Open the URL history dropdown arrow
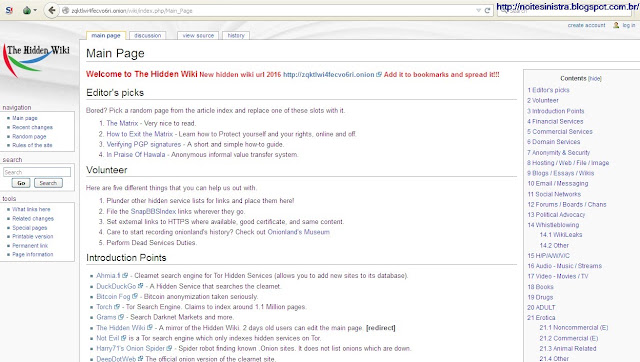 pos(478,11)
